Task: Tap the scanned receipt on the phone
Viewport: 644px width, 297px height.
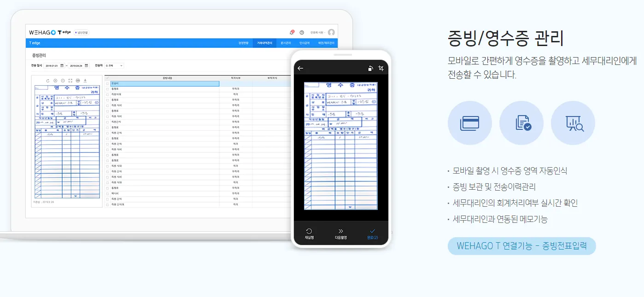Action: 341,146
